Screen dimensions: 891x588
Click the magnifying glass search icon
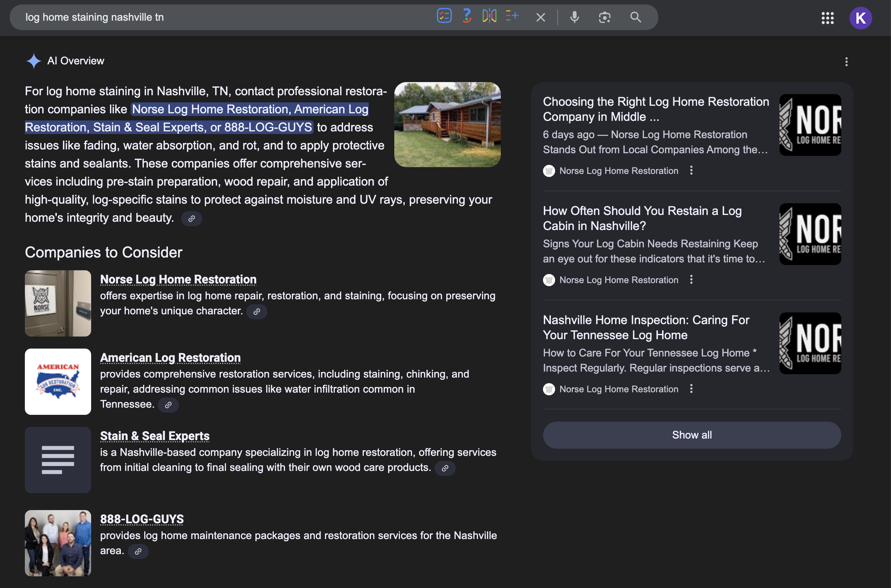(636, 17)
